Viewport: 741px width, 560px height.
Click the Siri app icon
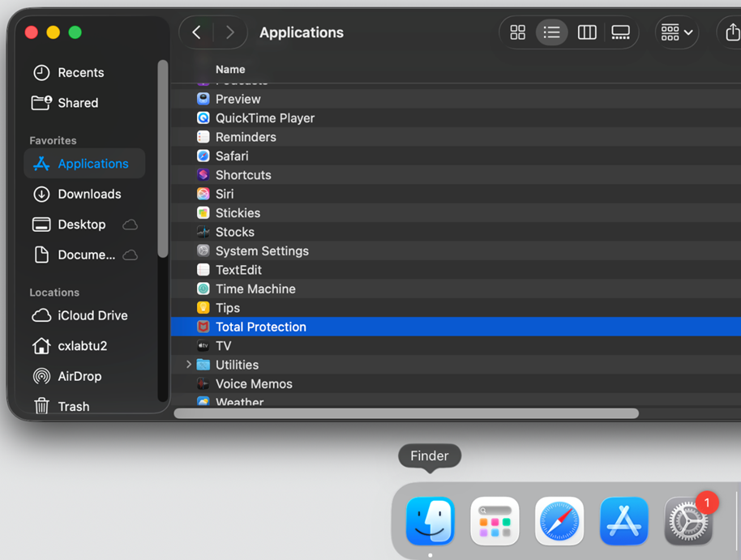[x=203, y=194]
